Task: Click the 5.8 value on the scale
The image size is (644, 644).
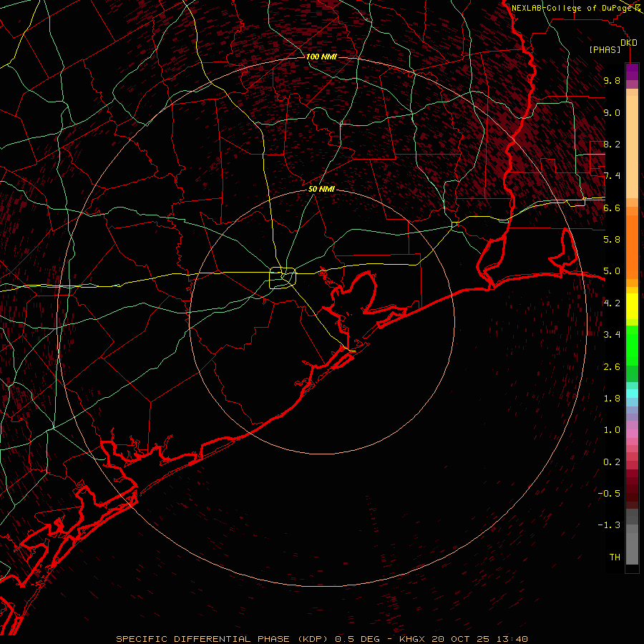Action: (x=612, y=239)
